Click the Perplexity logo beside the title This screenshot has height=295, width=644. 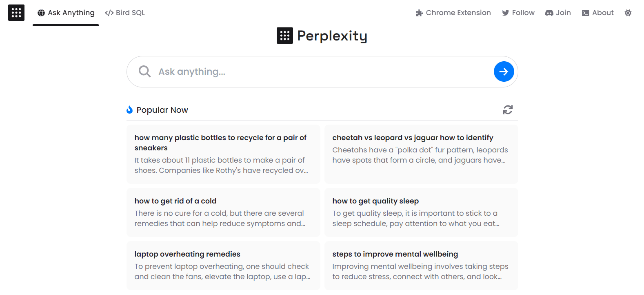click(x=284, y=36)
